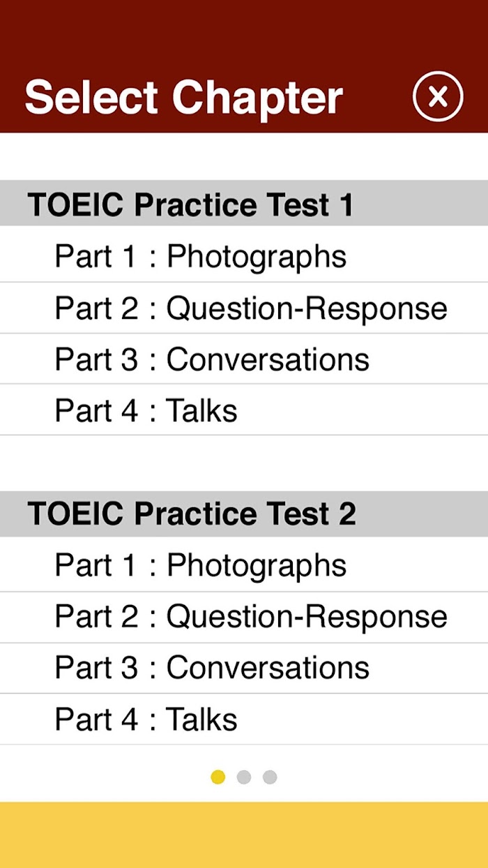Open Test 2 Part 1 Photographs
488x868 pixels.
[244, 565]
